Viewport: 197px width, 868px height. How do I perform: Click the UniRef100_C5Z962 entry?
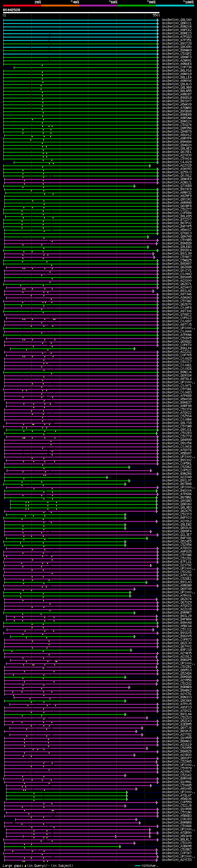coord(177,467)
